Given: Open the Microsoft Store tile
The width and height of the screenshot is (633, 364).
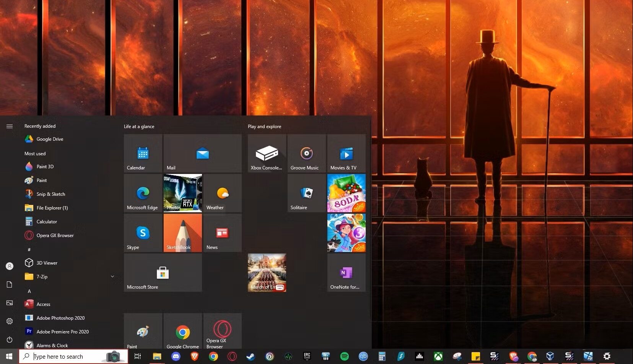Looking at the screenshot, I should pyautogui.click(x=163, y=273).
